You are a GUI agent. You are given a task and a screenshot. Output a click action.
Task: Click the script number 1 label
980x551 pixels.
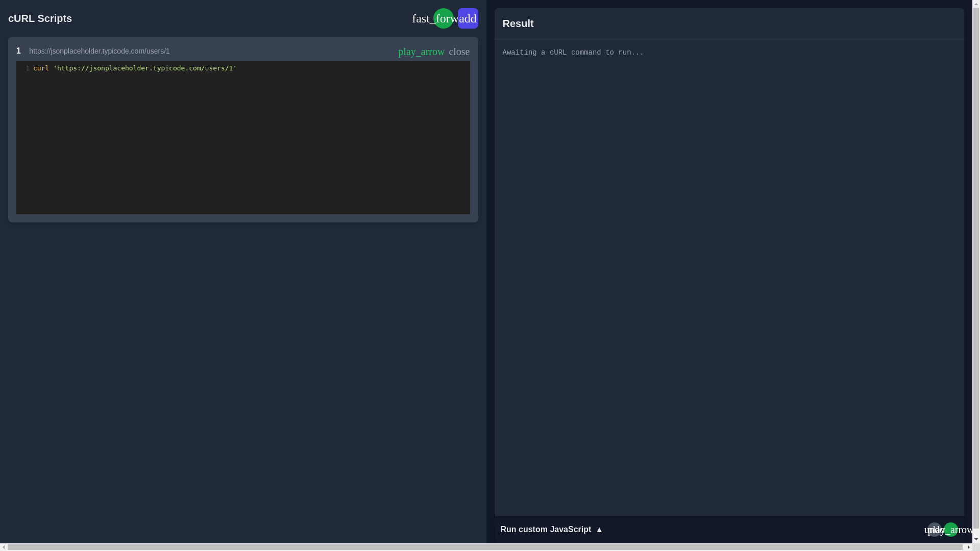click(19, 51)
